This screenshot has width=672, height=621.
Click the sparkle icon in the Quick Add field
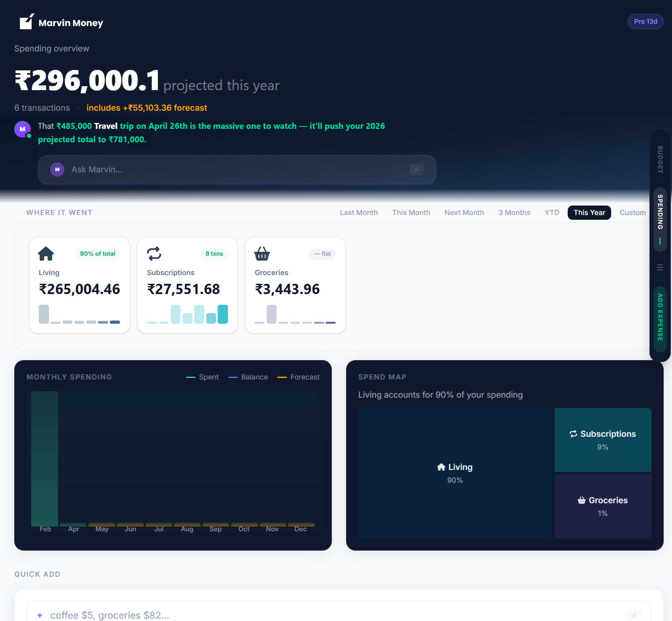pos(40,615)
